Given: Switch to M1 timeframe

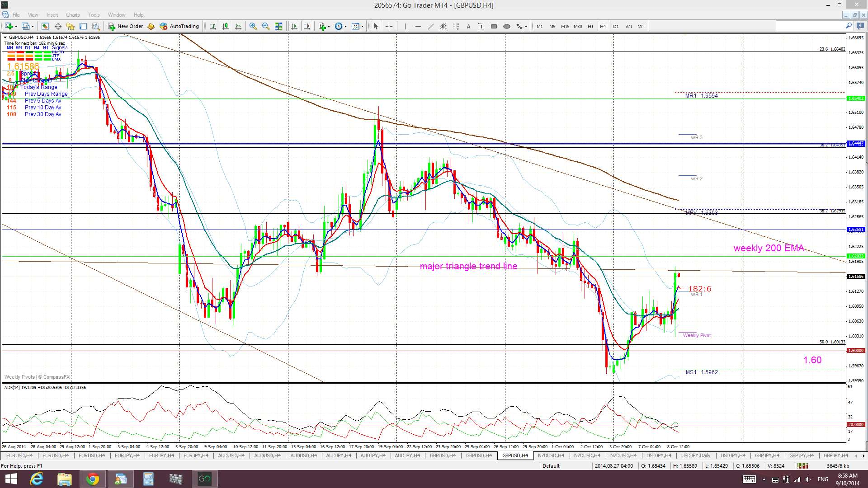Looking at the screenshot, I should click(x=539, y=26).
